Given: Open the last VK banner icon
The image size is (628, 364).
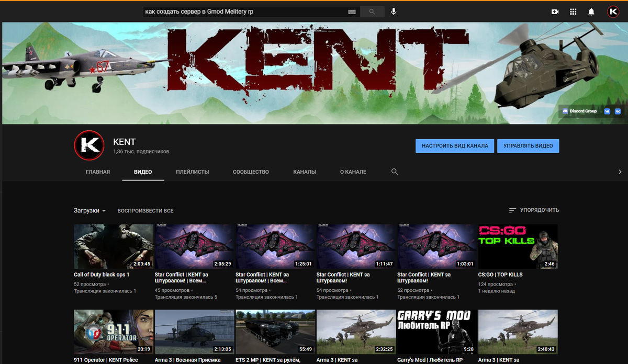Looking at the screenshot, I should [x=618, y=111].
